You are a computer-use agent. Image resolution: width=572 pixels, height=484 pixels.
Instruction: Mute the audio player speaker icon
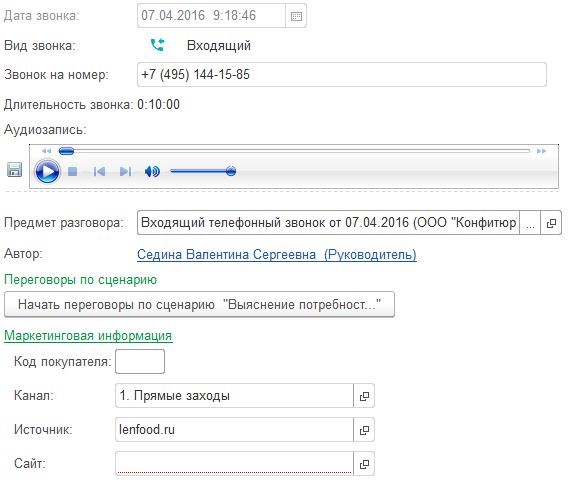coord(152,171)
